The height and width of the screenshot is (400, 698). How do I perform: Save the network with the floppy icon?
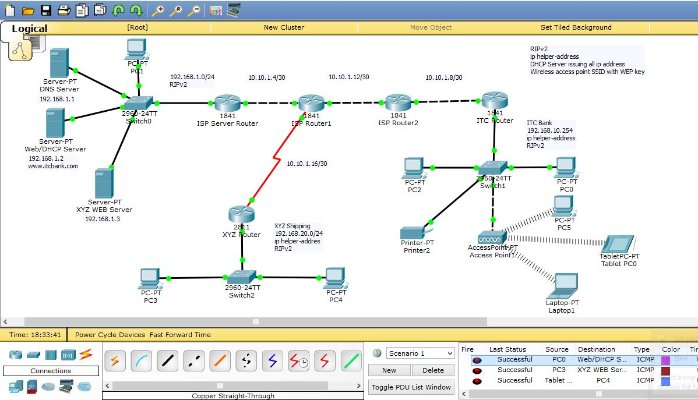pos(45,10)
